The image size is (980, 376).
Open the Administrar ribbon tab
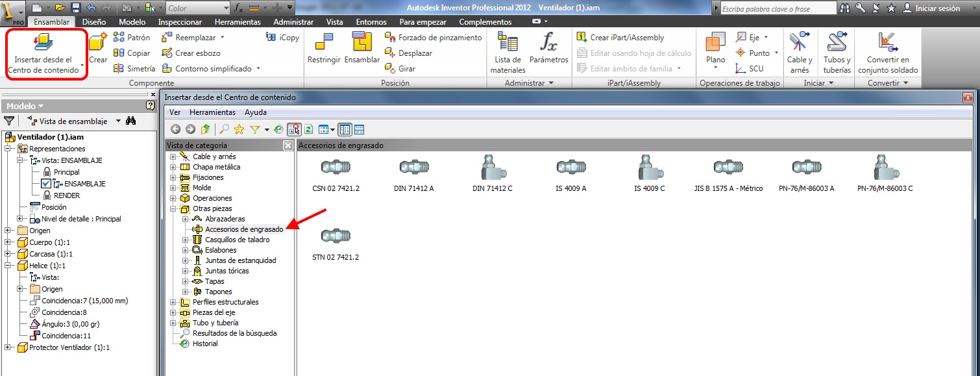tap(293, 21)
